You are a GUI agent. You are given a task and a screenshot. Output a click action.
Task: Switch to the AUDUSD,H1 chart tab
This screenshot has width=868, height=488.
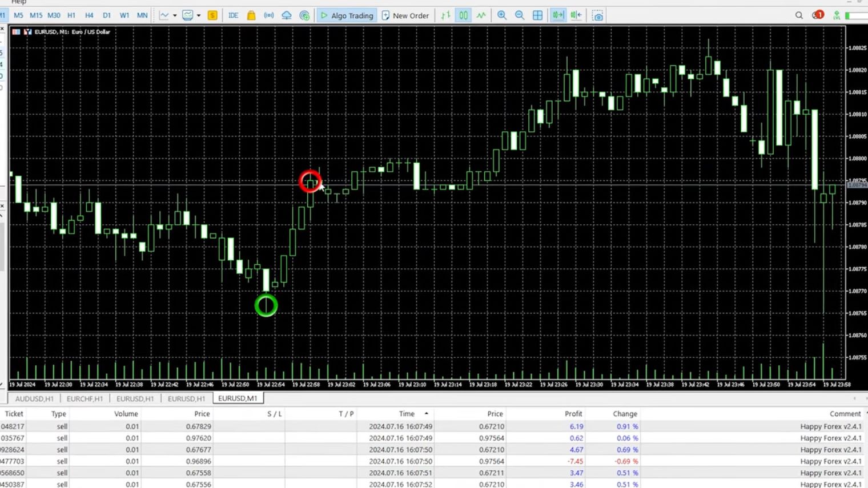tap(34, 398)
